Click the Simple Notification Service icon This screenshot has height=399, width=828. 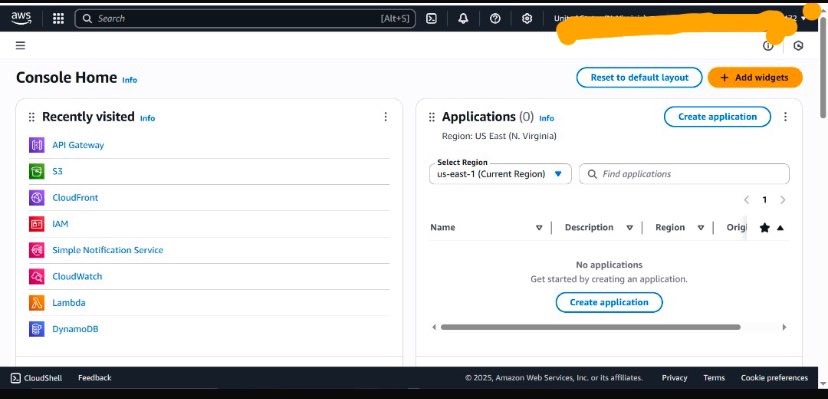click(36, 250)
